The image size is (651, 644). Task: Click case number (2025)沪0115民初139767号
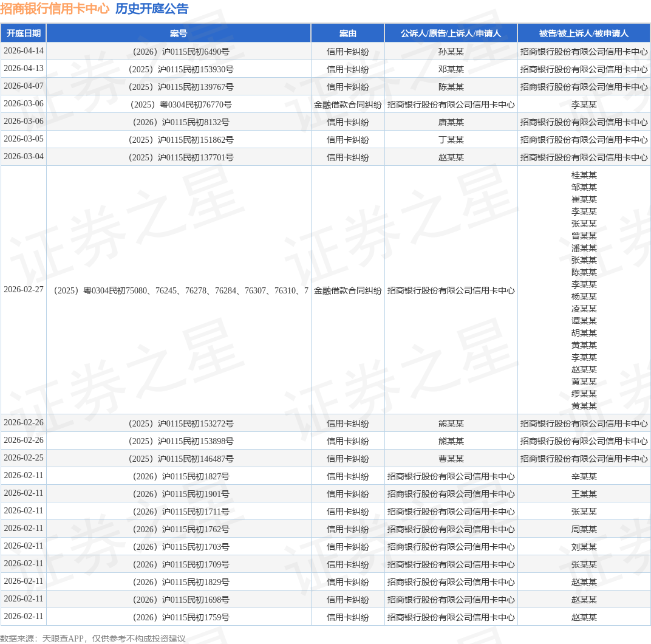pos(181,87)
